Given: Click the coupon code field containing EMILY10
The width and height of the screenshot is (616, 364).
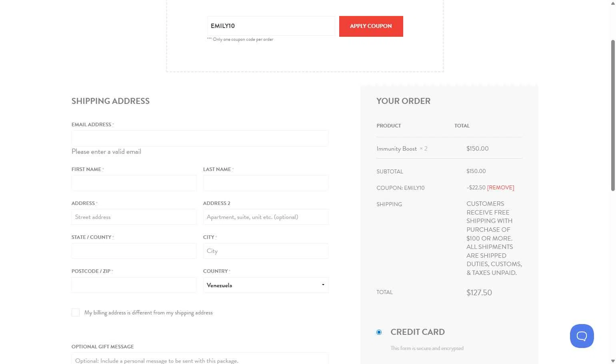Looking at the screenshot, I should pyautogui.click(x=271, y=26).
